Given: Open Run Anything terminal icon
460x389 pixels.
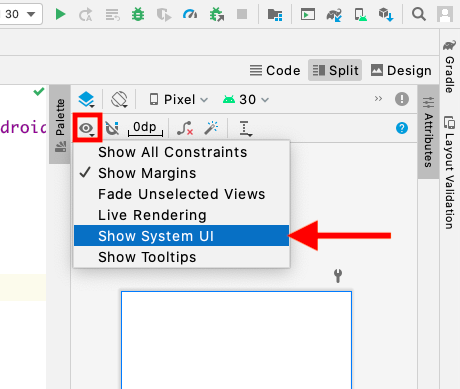Looking at the screenshot, I should 308,14.
